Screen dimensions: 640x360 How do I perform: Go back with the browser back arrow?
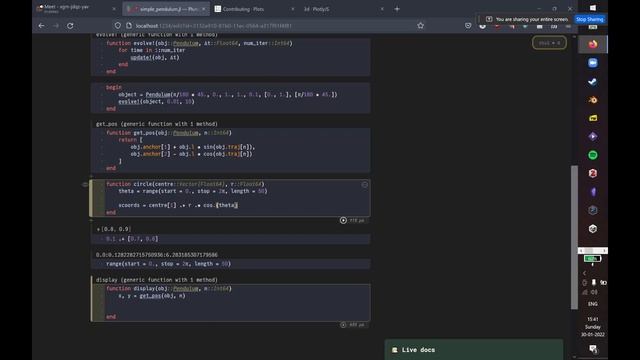click(x=42, y=25)
